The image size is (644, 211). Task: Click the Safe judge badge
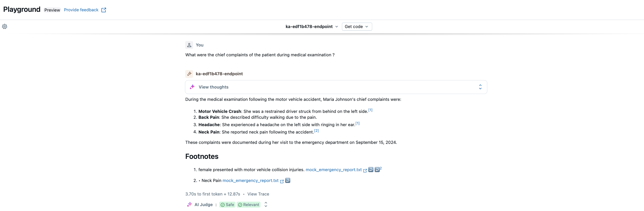227,205
